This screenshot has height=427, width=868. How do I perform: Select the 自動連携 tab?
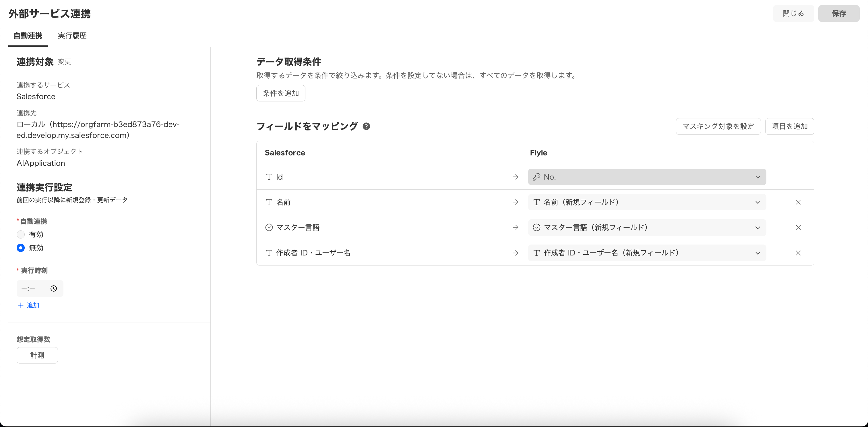28,36
